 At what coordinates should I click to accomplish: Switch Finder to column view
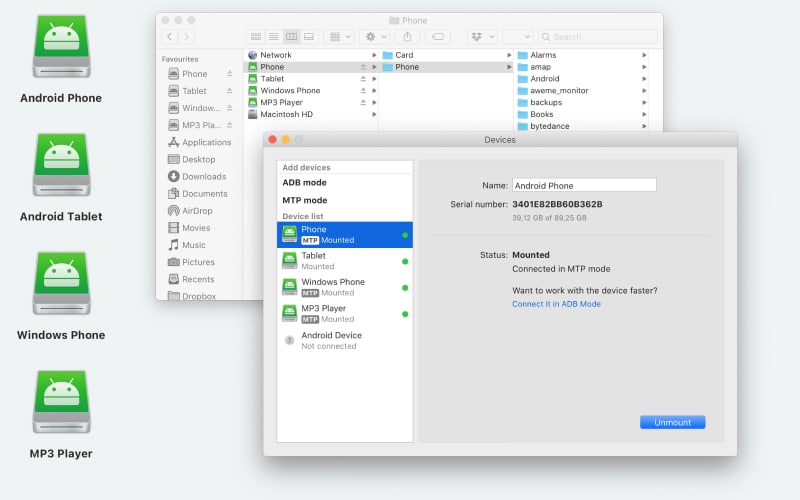(x=291, y=37)
